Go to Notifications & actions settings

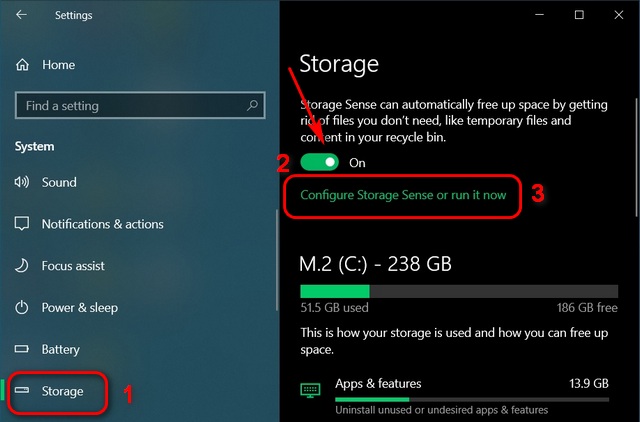[102, 224]
